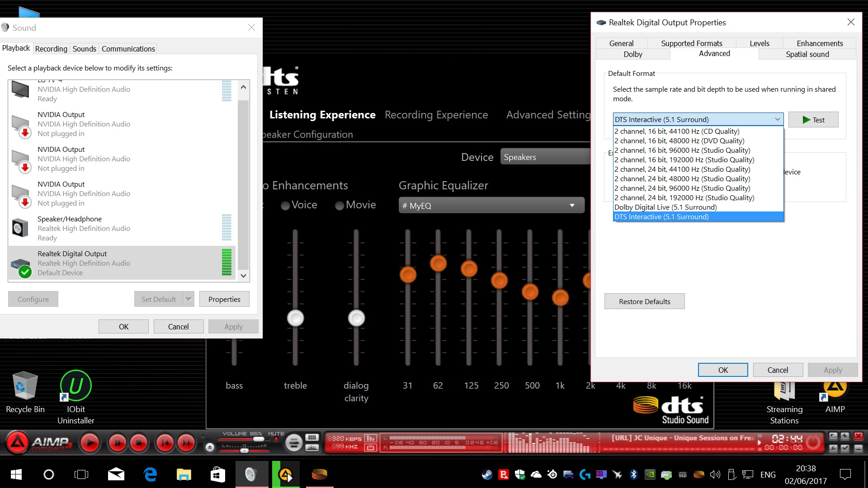Click the Bluetooth icon in system tray

coord(634,475)
